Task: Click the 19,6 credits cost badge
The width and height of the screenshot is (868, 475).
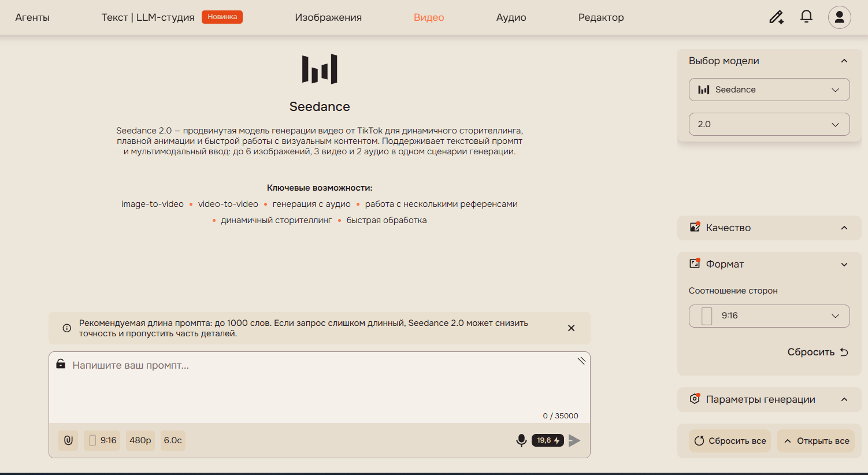Action: coord(548,440)
